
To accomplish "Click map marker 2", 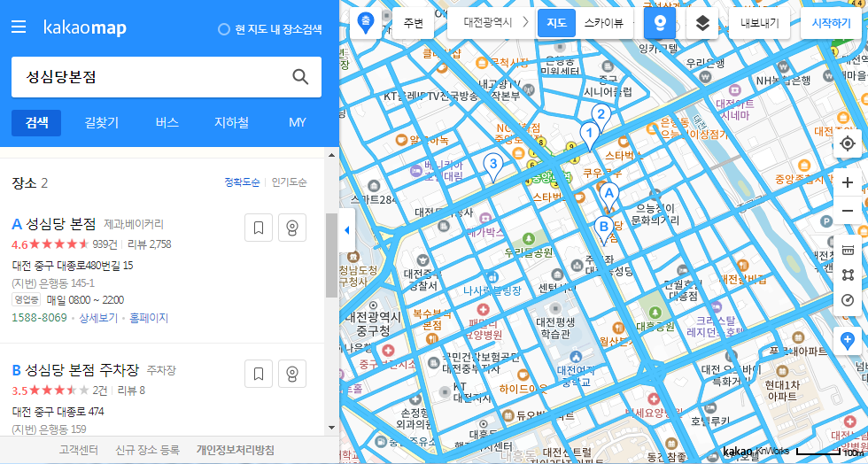I will [601, 118].
